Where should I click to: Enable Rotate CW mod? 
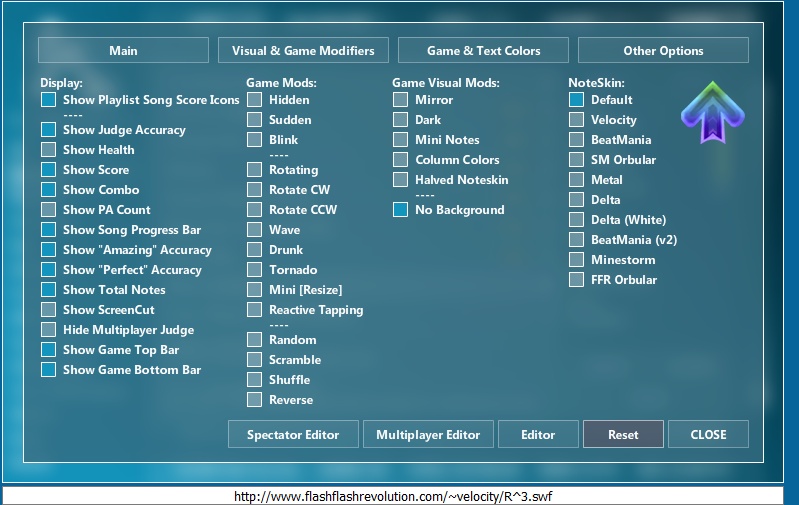pyautogui.click(x=254, y=190)
